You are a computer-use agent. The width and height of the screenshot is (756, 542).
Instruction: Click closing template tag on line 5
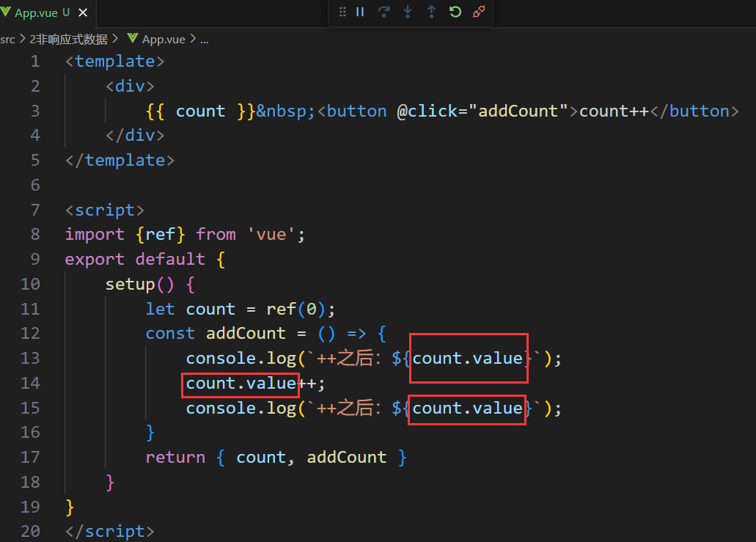point(120,160)
